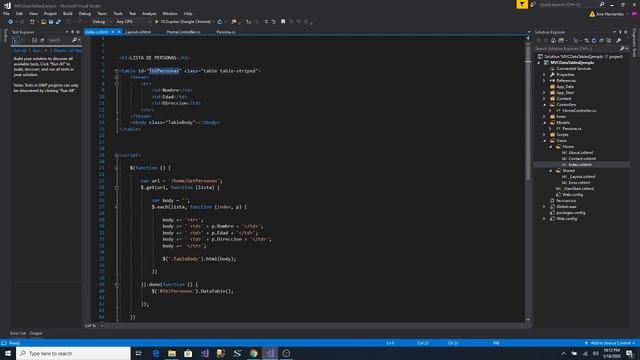640x360 pixels.
Task: Pin the Solution Explorer panel
Action: (620, 32)
